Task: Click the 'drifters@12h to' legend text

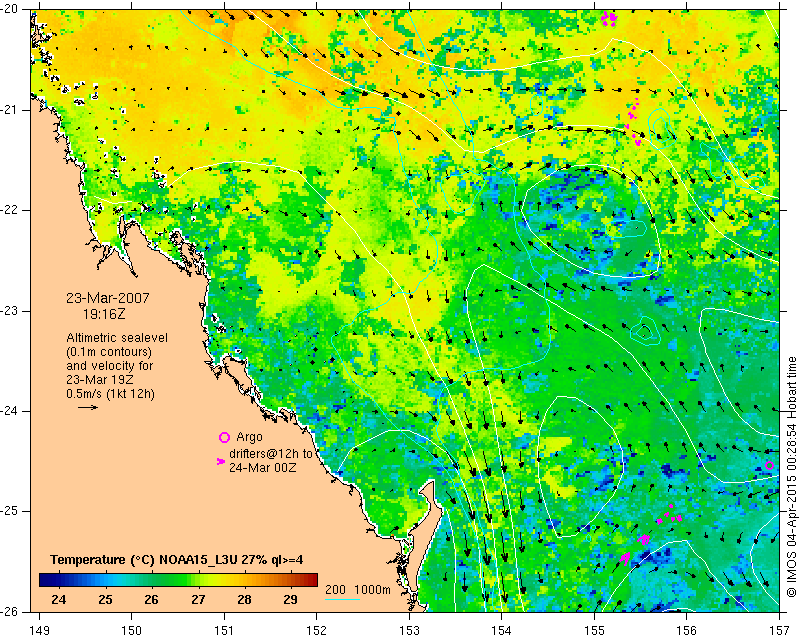Action: coord(271,454)
